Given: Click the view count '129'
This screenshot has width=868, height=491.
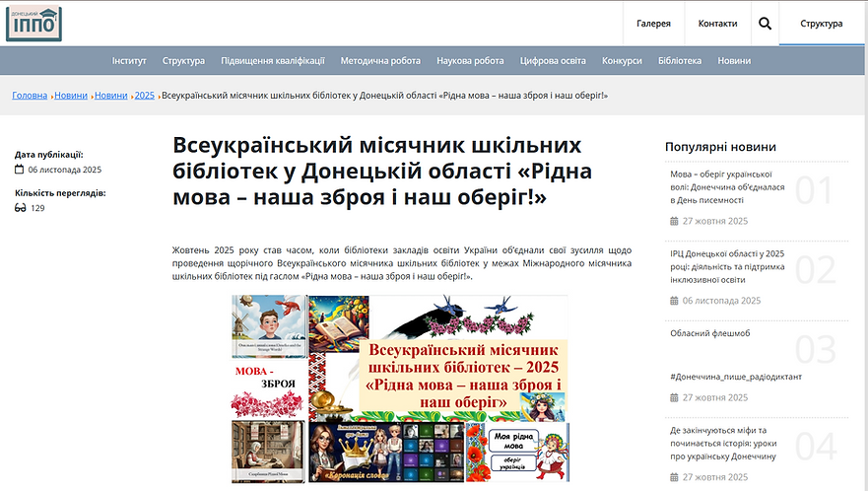Looking at the screenshot, I should (37, 208).
